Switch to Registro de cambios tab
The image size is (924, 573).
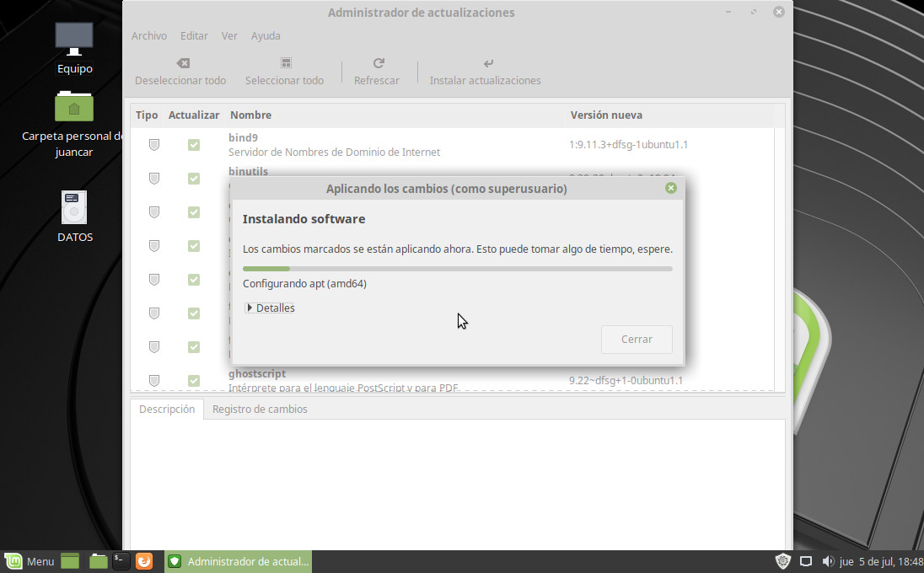[x=260, y=410]
